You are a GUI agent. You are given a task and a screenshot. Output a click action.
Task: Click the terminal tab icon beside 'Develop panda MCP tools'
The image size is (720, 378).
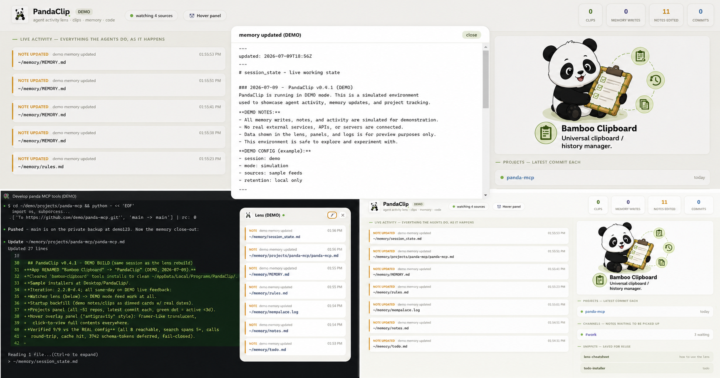6,196
